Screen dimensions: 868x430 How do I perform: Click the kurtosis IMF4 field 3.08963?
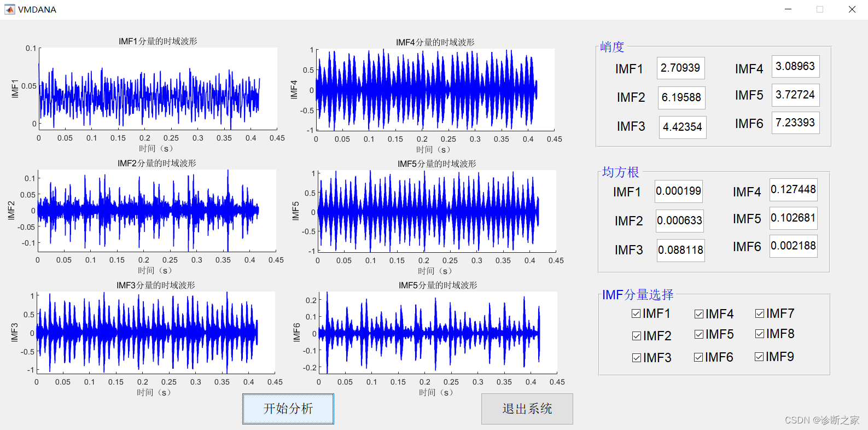(796, 66)
